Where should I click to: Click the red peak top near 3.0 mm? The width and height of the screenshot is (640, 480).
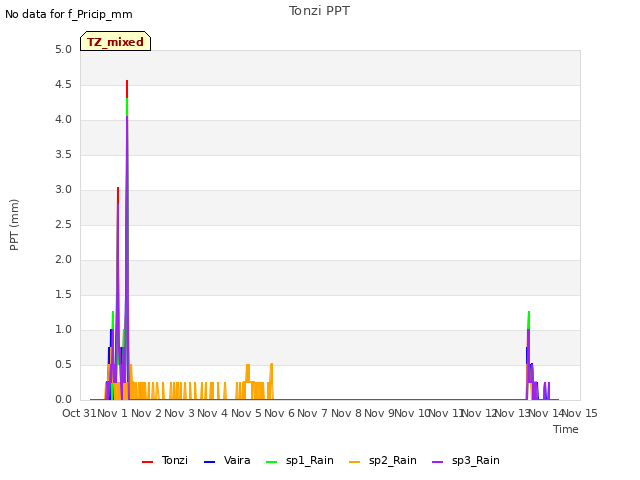click(x=118, y=196)
